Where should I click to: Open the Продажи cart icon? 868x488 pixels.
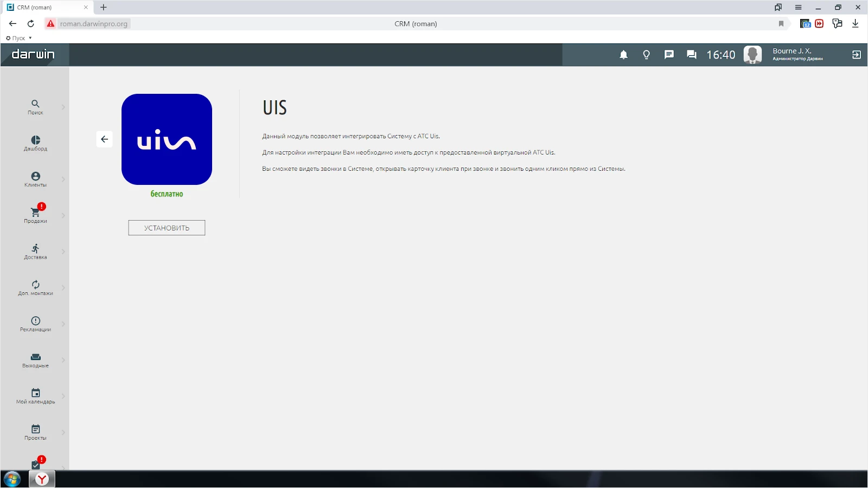click(35, 212)
